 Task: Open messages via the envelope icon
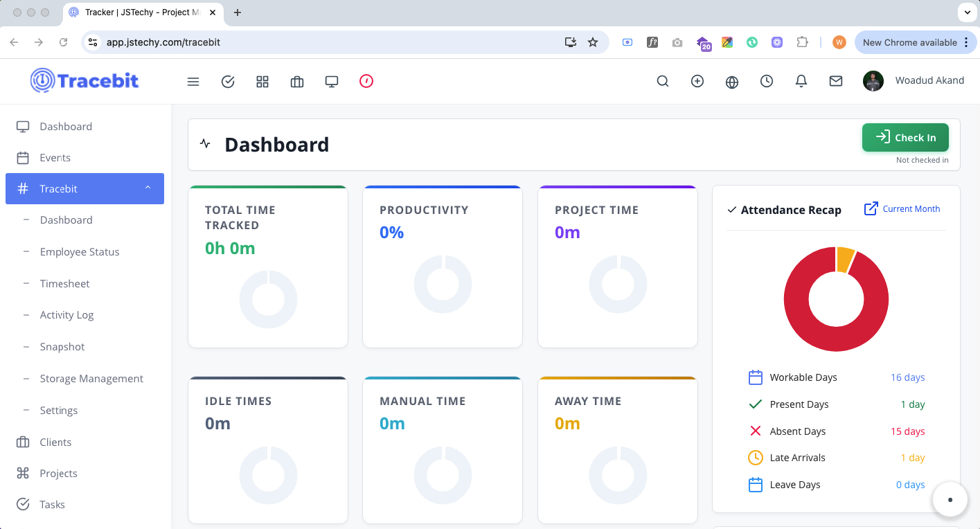(835, 81)
